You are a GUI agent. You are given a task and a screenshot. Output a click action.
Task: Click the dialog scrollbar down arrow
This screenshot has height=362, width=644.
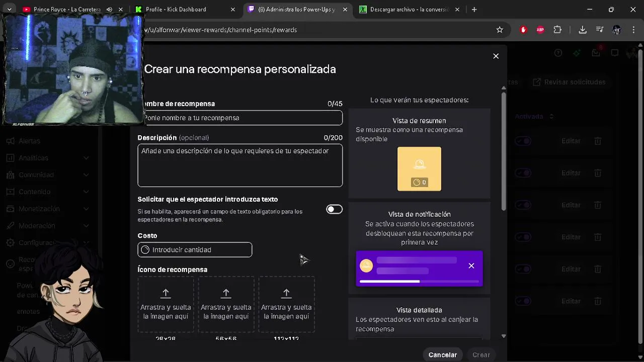tap(504, 336)
